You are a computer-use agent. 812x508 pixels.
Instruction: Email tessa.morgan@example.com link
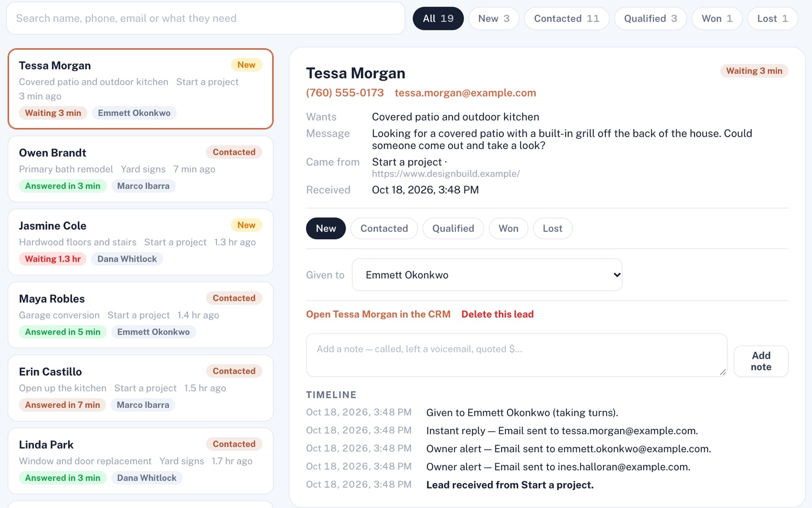pyautogui.click(x=465, y=93)
